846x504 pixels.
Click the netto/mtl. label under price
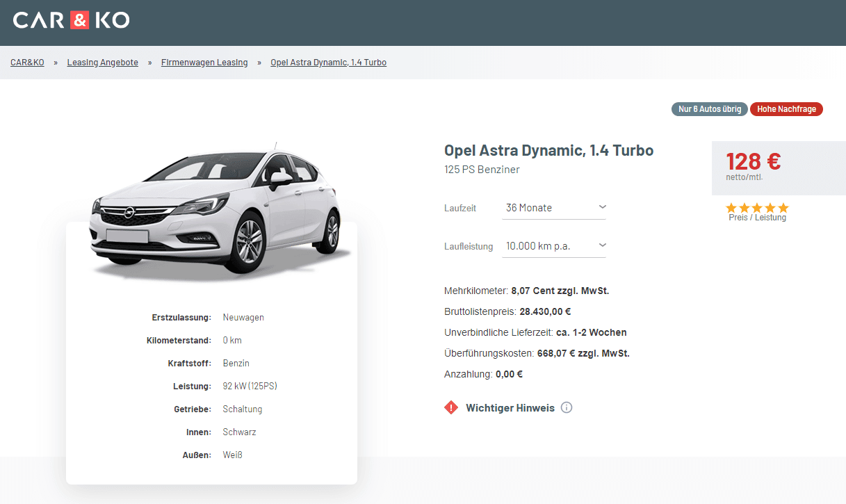745,177
